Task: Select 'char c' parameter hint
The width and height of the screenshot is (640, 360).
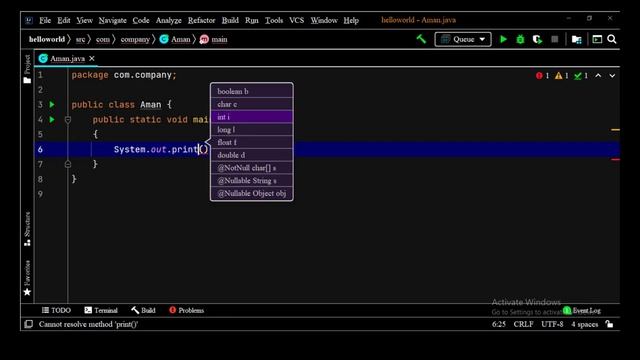Action: (x=251, y=104)
